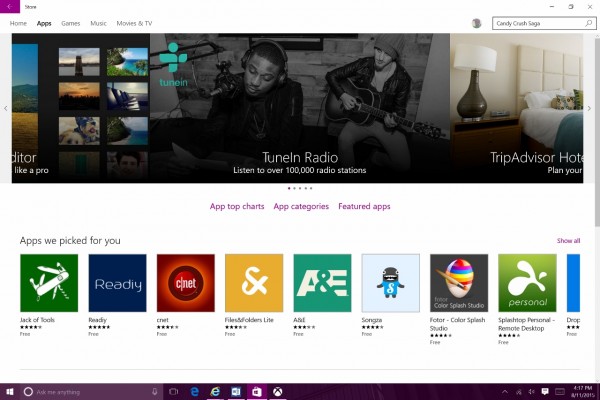
Task: Click the purple back arrow button
Action: click(x=10, y=7)
